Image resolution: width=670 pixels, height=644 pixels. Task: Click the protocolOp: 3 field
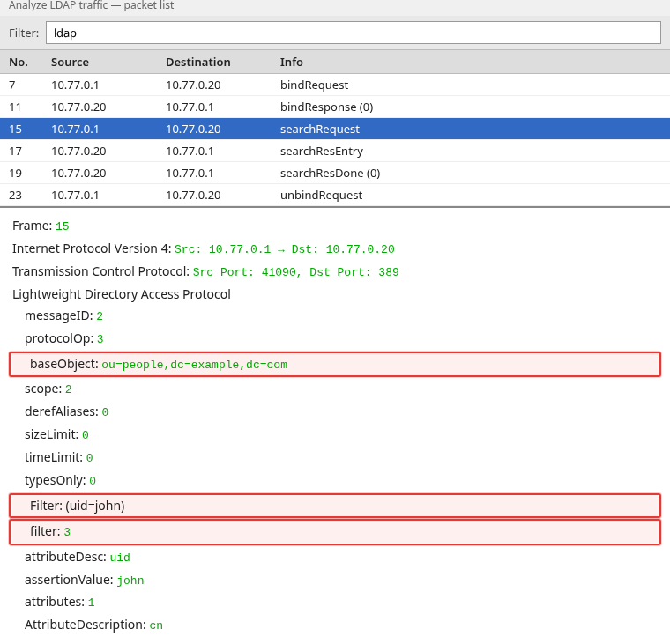pyautogui.click(x=64, y=338)
